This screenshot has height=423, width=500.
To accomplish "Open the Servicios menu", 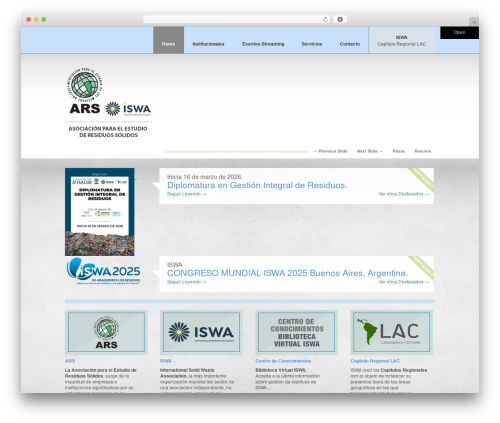I will click(312, 44).
